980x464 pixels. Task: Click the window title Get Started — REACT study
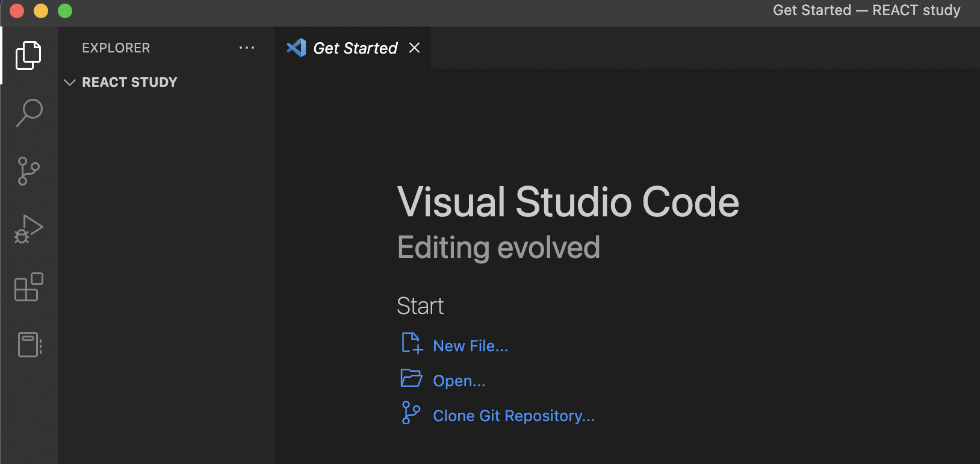click(x=867, y=10)
